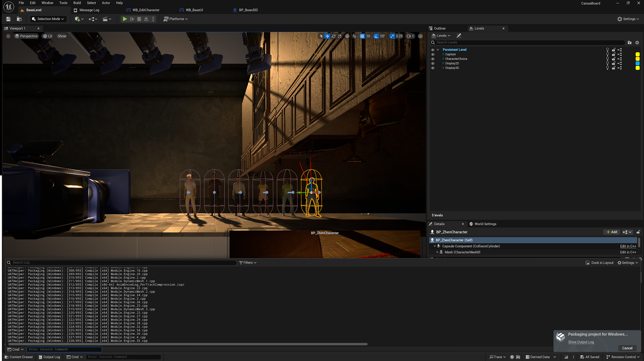
Task: Cancel the Windows packaging process
Action: (627, 348)
